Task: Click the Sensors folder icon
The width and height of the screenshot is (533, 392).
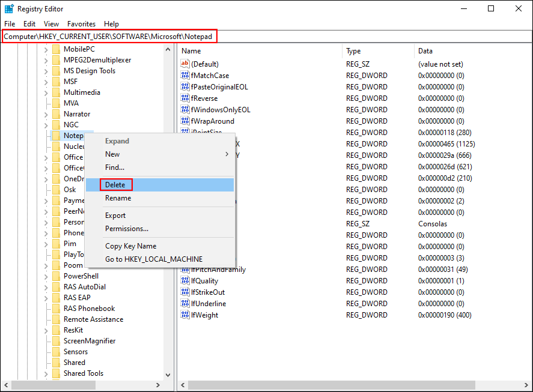Action: pos(56,352)
